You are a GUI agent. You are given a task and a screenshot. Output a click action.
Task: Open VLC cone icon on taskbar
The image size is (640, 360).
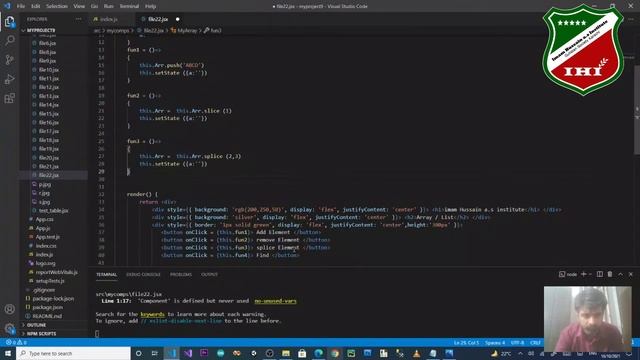click(416, 353)
